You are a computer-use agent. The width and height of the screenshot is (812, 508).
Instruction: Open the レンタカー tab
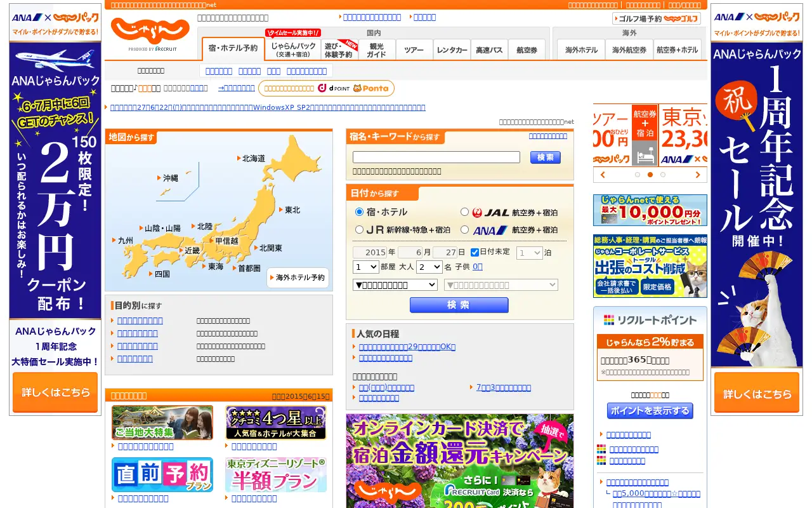point(452,50)
